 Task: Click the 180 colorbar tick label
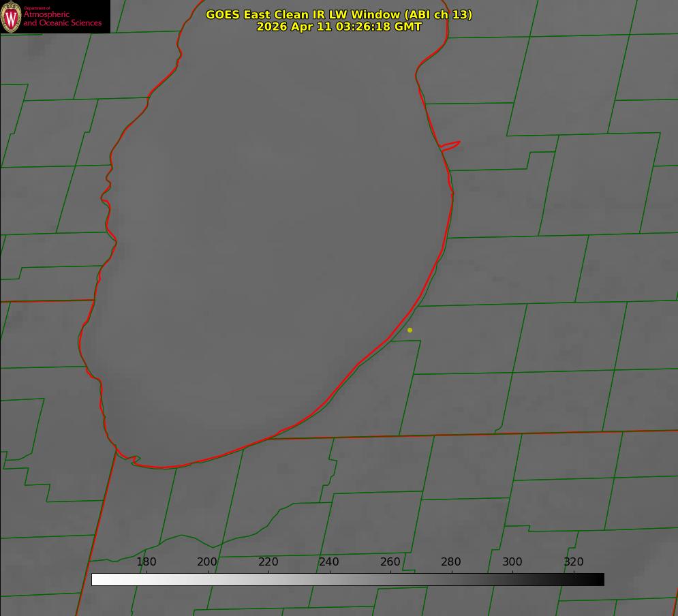(x=146, y=561)
